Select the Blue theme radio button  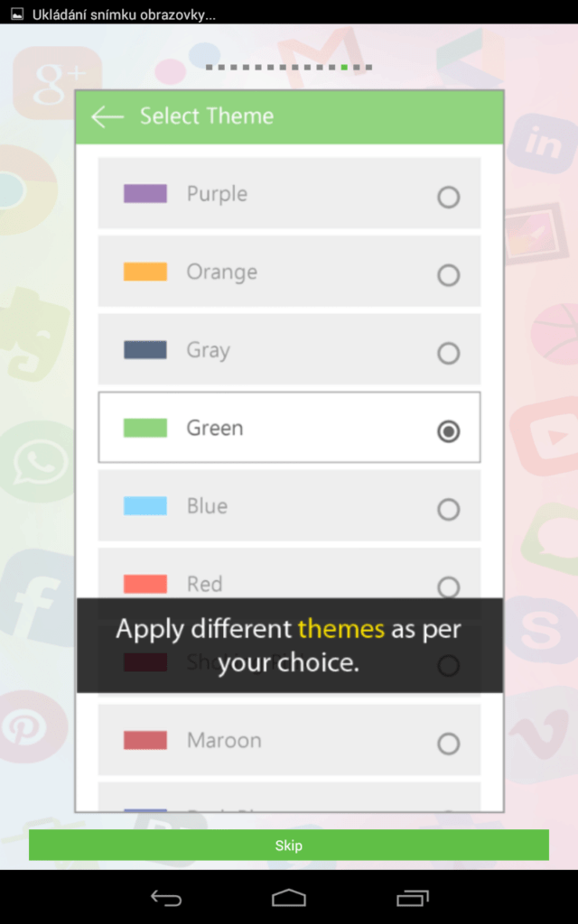(x=448, y=509)
